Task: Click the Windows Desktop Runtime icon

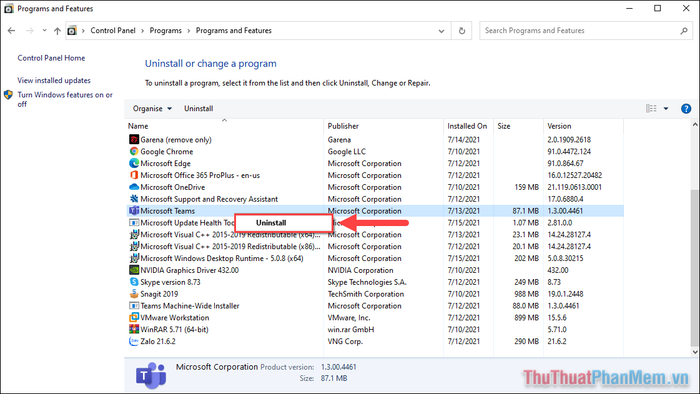Action: click(133, 258)
